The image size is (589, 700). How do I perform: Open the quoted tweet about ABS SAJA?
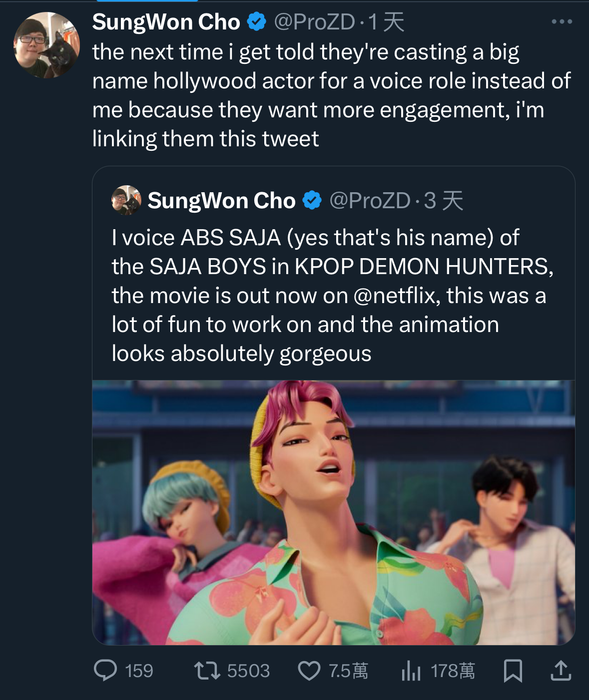333,295
